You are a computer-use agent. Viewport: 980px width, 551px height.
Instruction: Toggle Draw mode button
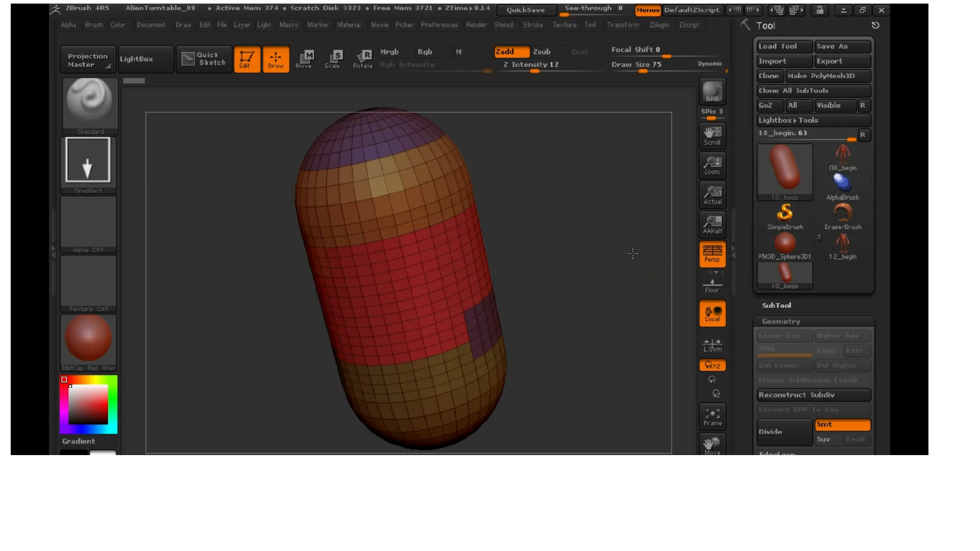(276, 59)
